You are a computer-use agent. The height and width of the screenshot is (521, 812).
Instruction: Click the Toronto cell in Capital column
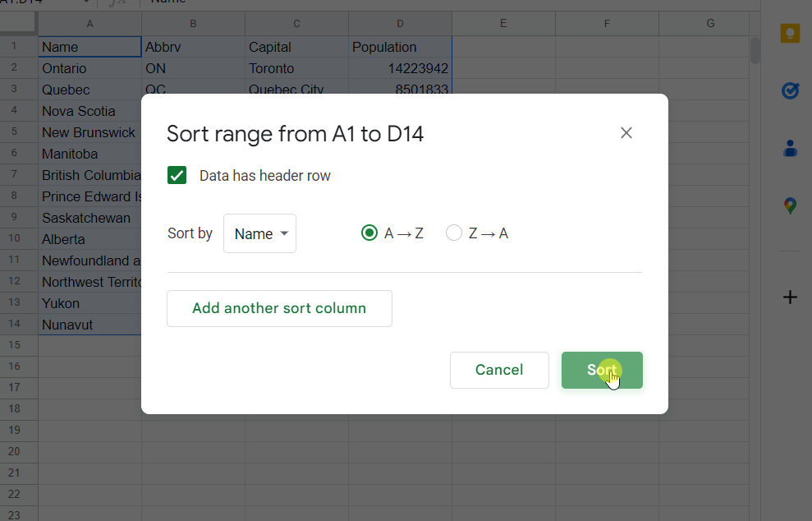coord(296,68)
